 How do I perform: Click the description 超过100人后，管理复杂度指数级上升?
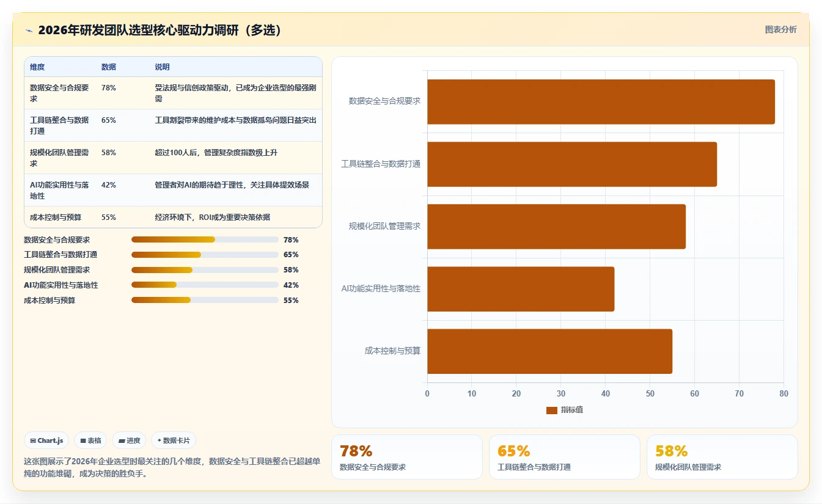(x=216, y=153)
